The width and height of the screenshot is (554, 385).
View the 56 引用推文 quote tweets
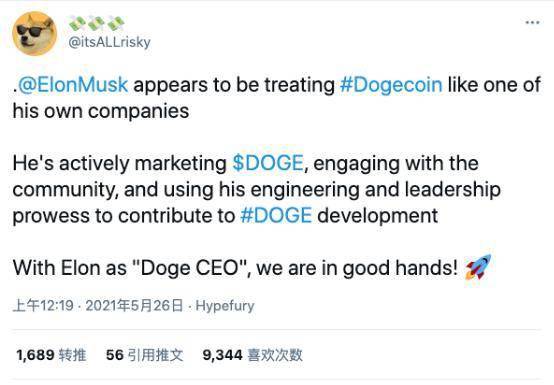145,355
